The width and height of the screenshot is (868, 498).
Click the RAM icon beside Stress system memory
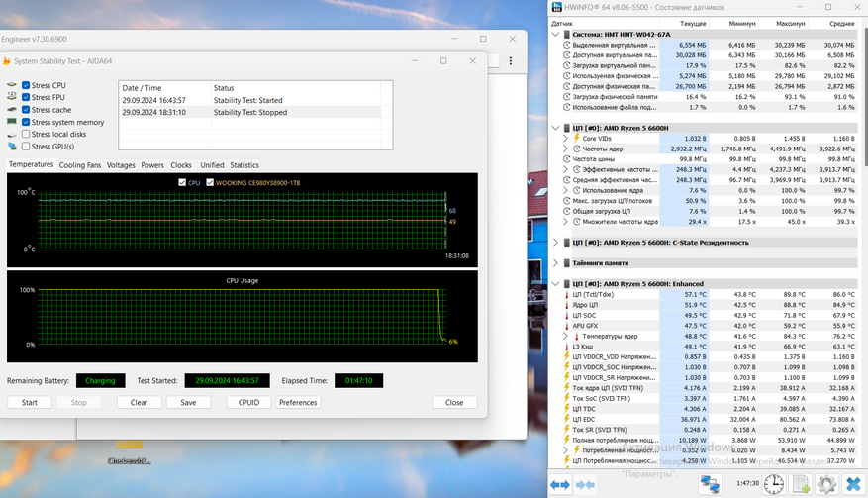pos(12,122)
